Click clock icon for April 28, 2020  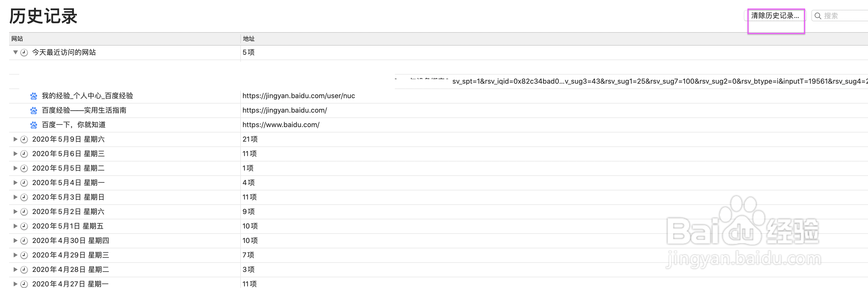[x=24, y=270]
